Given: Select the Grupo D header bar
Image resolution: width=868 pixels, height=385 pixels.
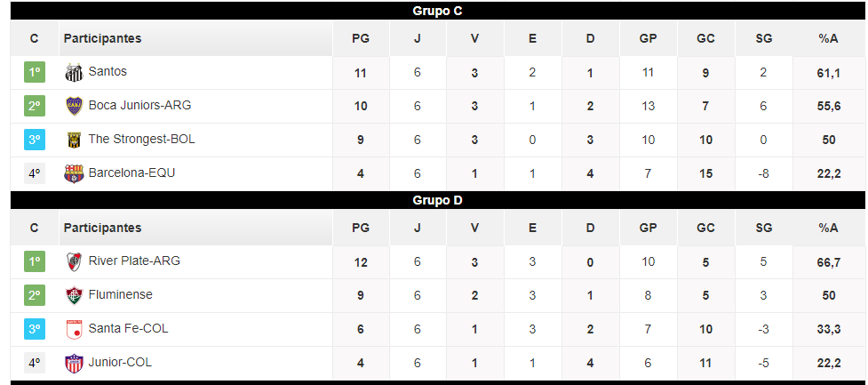Looking at the screenshot, I should [x=437, y=200].
